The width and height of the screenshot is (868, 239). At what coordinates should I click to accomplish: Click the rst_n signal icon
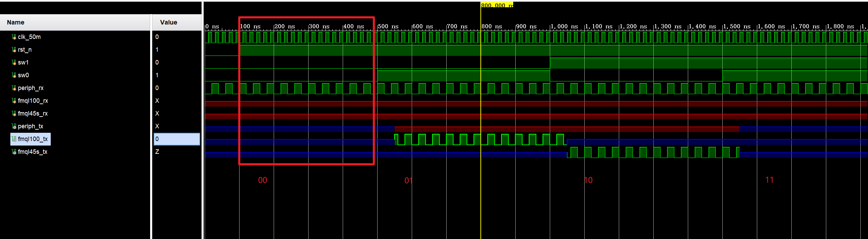(x=14, y=50)
